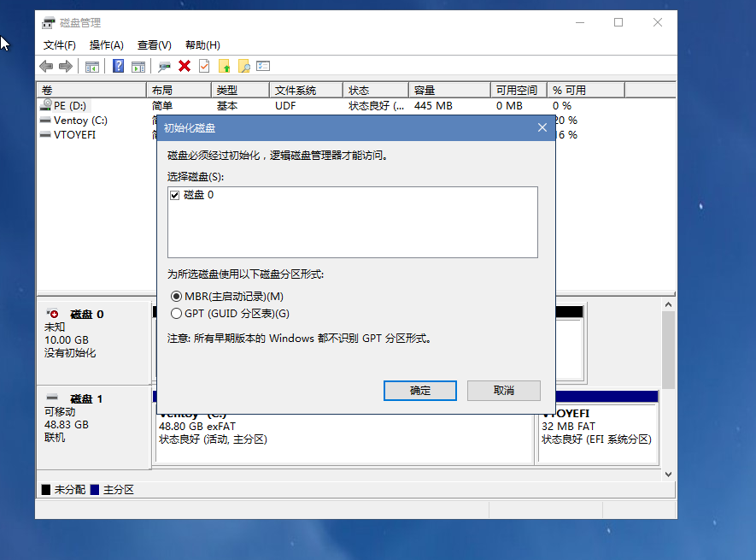Open the 帮助(H) menu
The height and width of the screenshot is (560, 756).
[x=202, y=45]
